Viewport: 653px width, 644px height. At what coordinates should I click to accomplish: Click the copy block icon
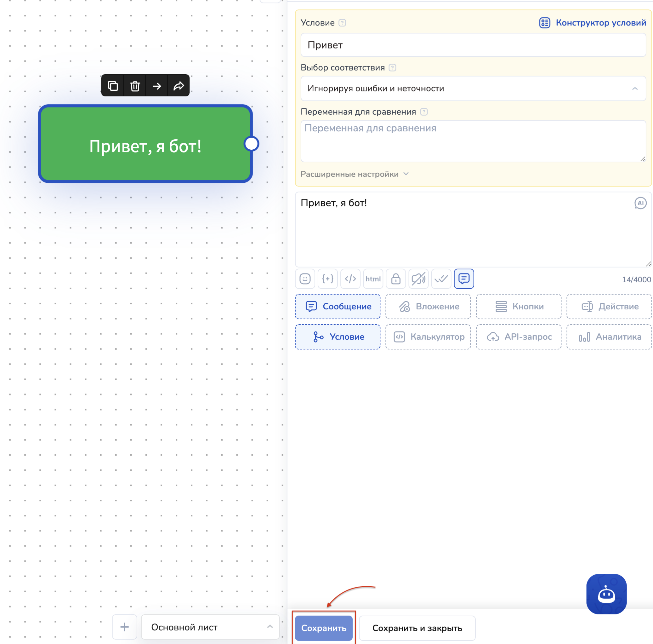tap(113, 86)
